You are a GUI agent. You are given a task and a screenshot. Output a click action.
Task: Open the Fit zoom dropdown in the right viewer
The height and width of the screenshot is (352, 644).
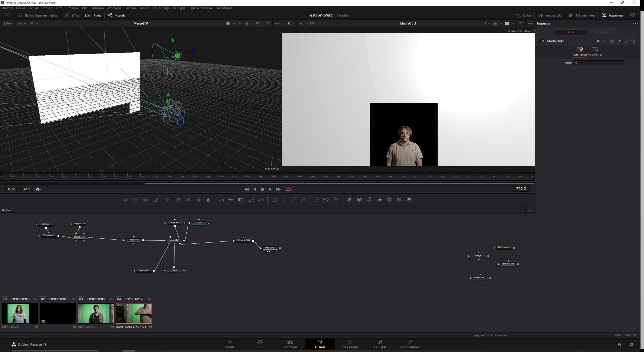[x=291, y=23]
